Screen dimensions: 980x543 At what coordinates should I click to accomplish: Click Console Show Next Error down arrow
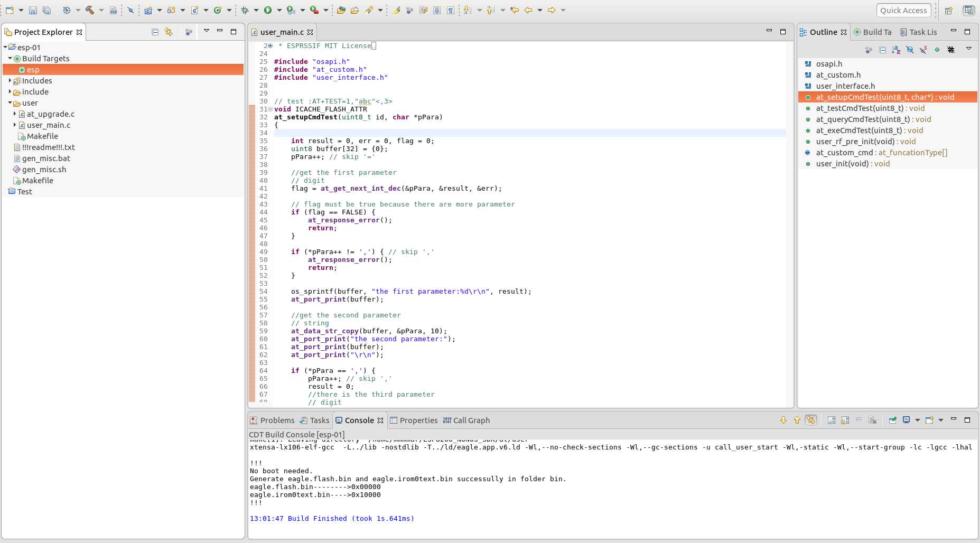[x=783, y=420]
